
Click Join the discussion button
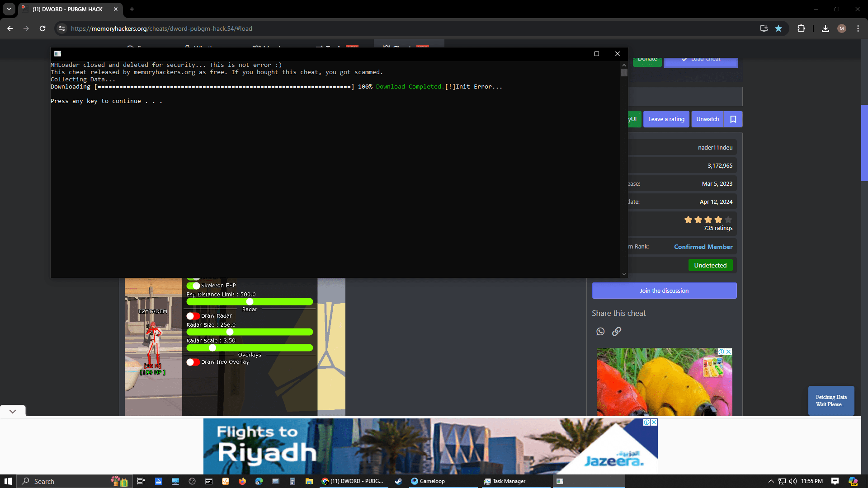664,291
